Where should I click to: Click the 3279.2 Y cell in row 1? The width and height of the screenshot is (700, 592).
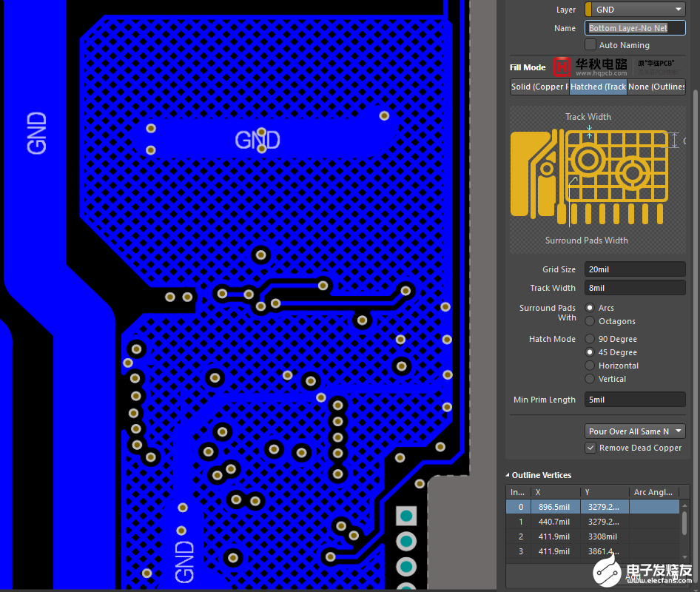point(605,522)
